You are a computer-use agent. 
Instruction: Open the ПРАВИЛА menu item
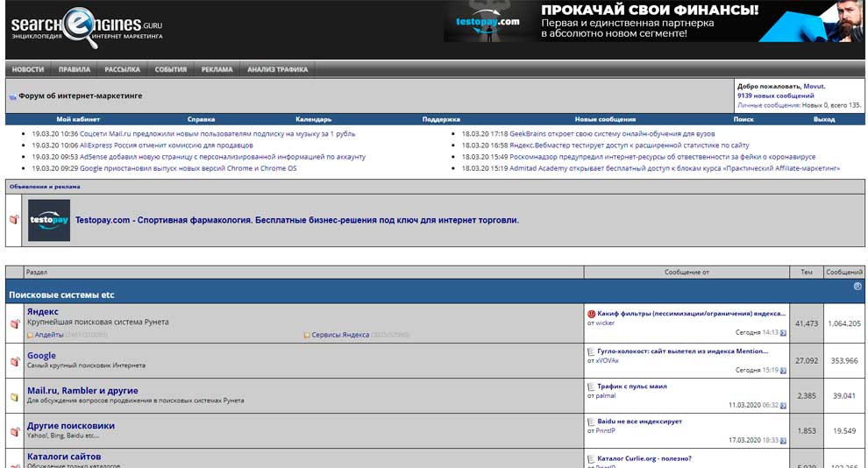(x=75, y=69)
